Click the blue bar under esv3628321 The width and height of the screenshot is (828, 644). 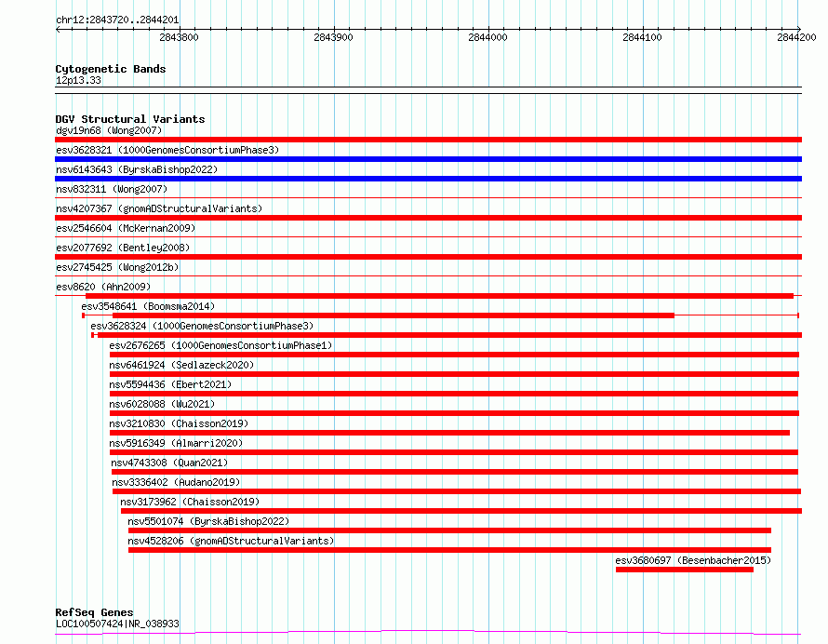point(428,159)
